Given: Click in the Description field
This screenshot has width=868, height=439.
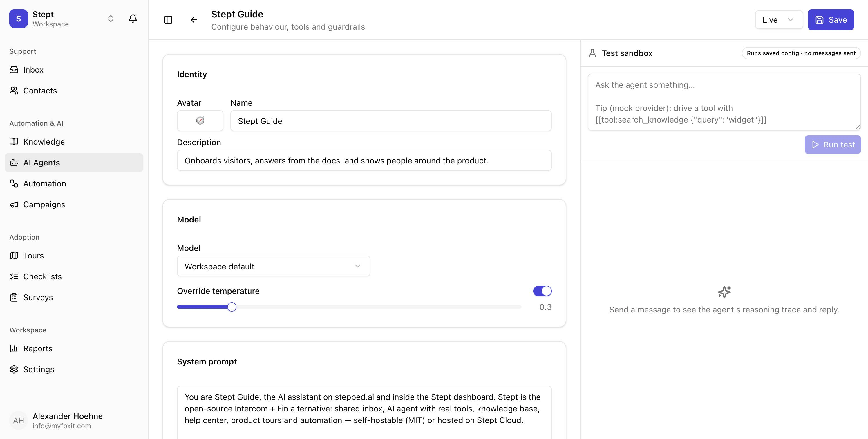Looking at the screenshot, I should [364, 161].
